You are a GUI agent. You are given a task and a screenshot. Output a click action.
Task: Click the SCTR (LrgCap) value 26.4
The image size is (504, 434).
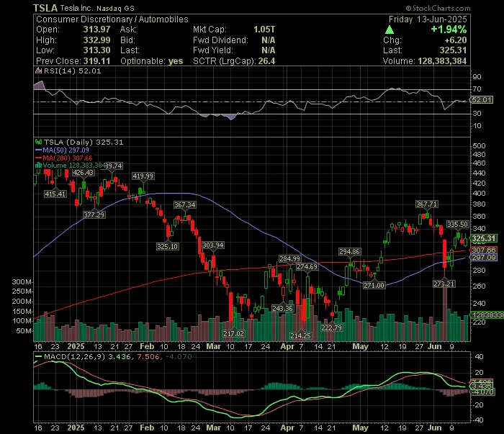[x=266, y=61]
